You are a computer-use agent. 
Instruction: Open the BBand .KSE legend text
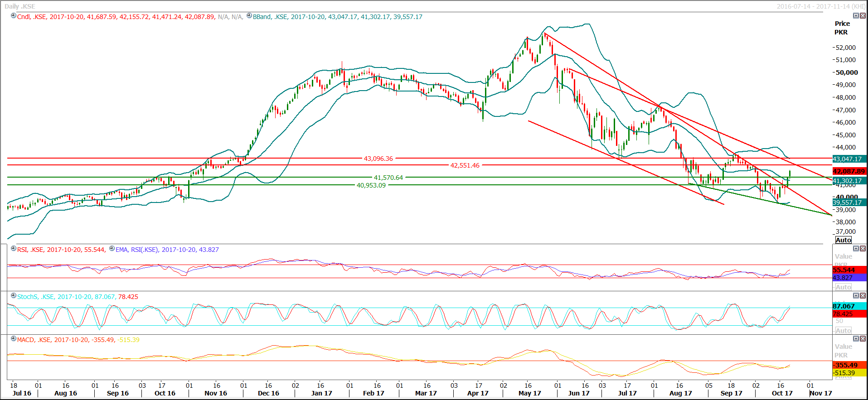click(x=337, y=17)
